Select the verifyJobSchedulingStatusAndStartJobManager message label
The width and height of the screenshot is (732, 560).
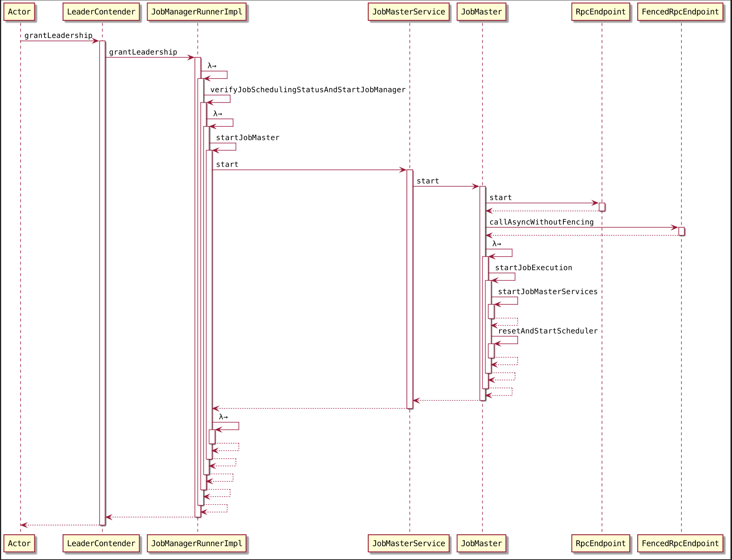coord(308,90)
